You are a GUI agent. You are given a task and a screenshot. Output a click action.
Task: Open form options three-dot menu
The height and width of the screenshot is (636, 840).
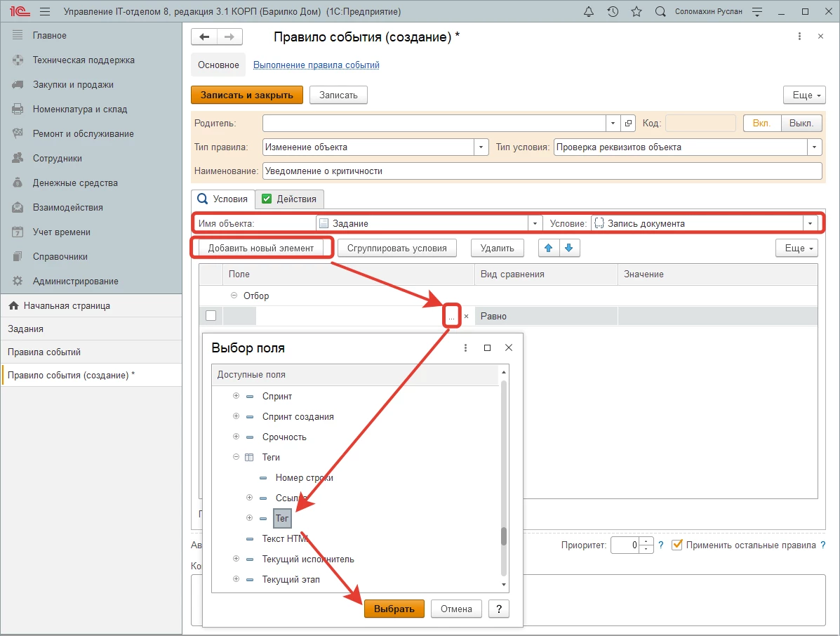pos(799,36)
